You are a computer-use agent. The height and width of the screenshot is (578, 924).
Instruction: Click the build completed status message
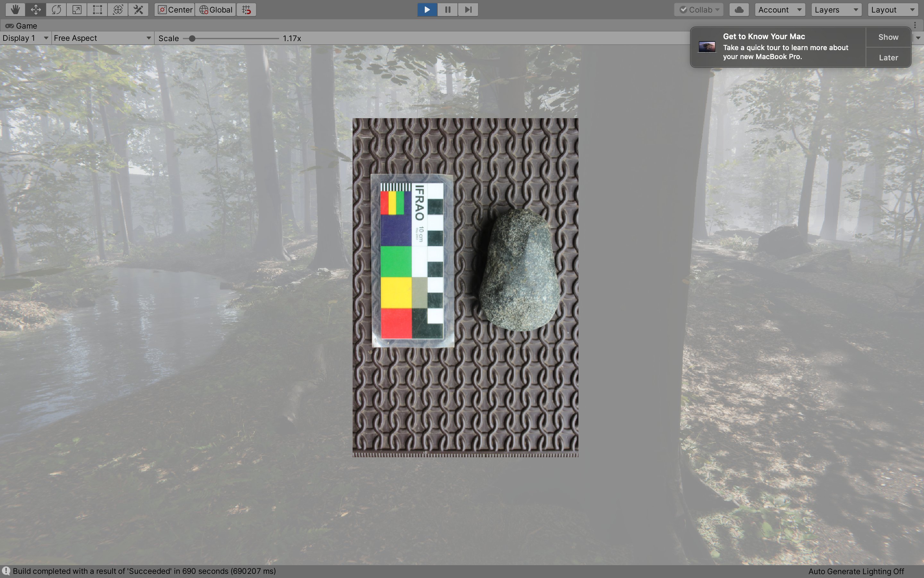coord(144,571)
